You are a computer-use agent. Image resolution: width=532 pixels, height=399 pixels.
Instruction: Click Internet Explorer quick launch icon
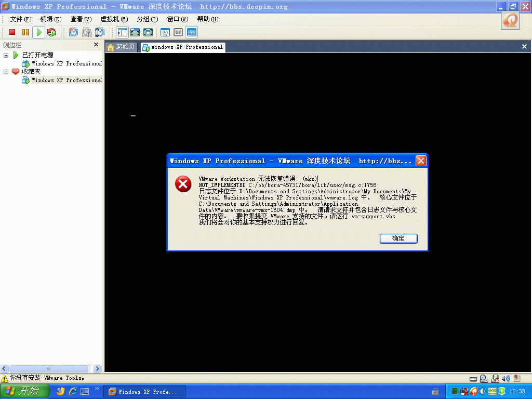coord(73,391)
